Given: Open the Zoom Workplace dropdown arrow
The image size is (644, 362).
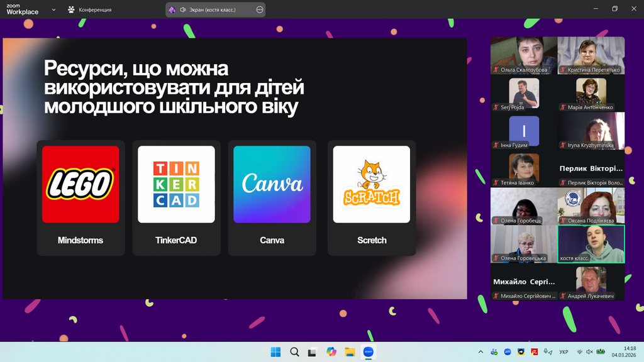Looking at the screenshot, I should 53,9.
